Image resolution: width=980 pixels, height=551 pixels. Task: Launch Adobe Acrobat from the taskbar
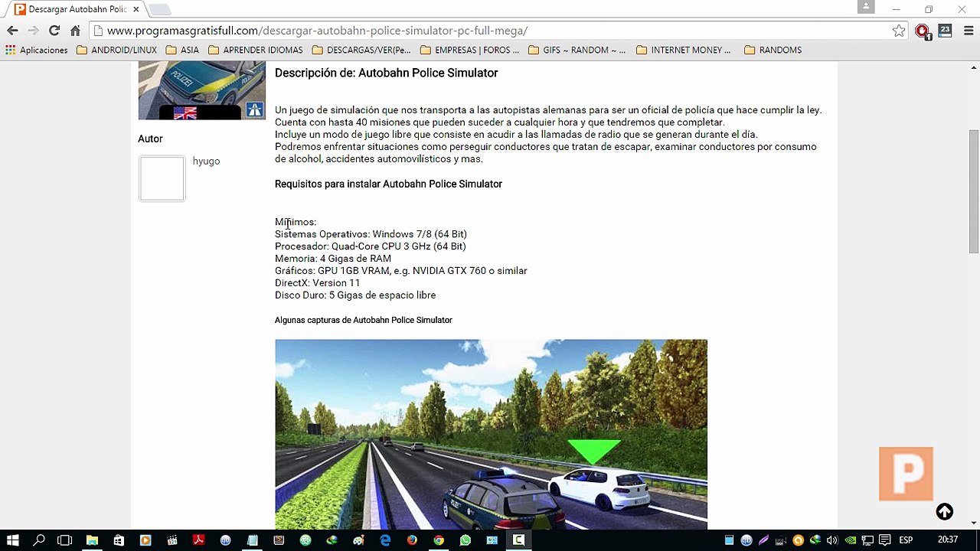pos(199,540)
